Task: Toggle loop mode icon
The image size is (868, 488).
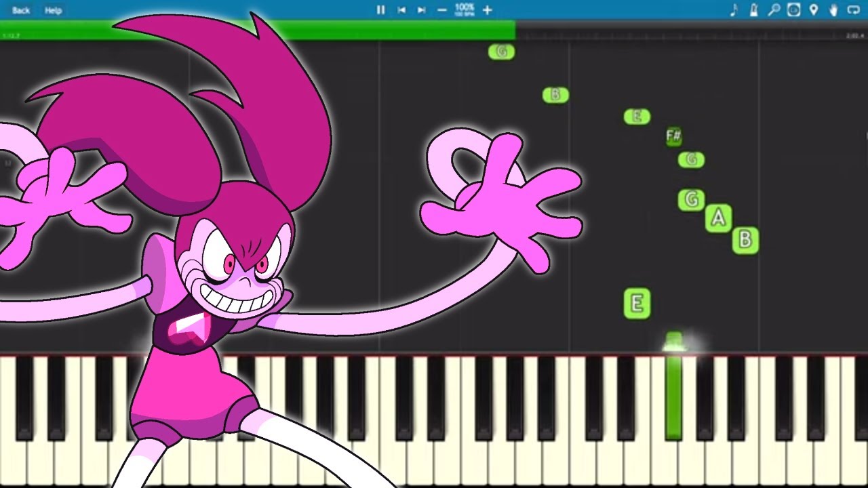Action: coord(854,10)
